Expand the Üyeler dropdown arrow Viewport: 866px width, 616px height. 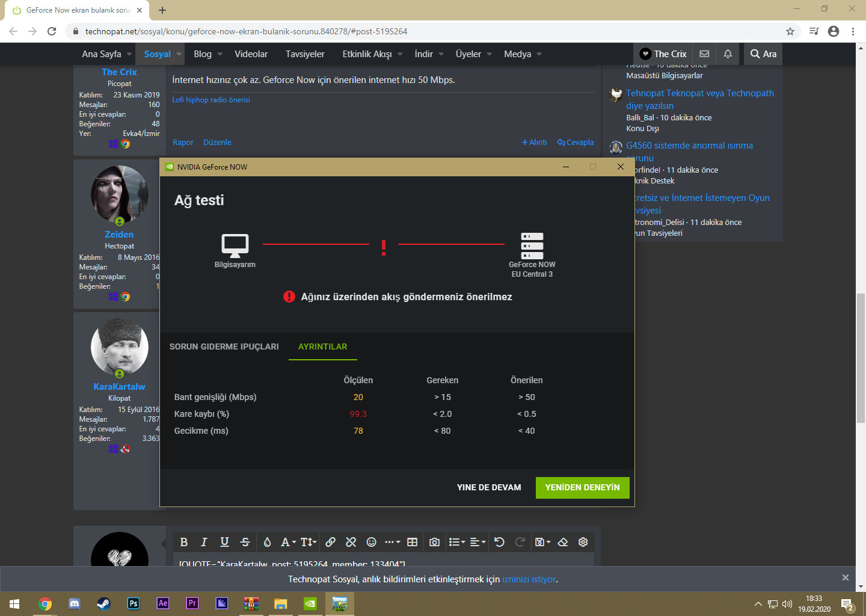tap(490, 54)
